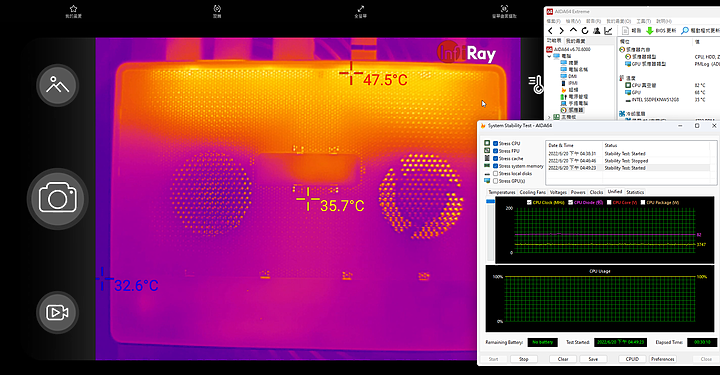
Task: Enable Stress local disks checkbox
Action: (x=495, y=174)
